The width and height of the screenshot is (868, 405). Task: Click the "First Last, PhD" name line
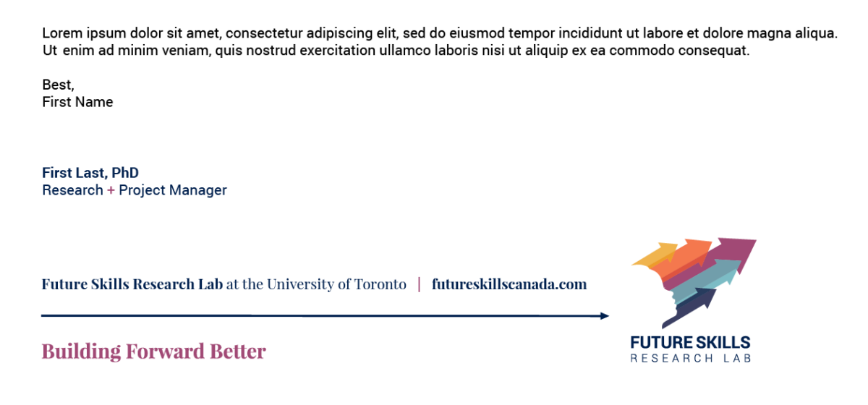[x=90, y=173]
